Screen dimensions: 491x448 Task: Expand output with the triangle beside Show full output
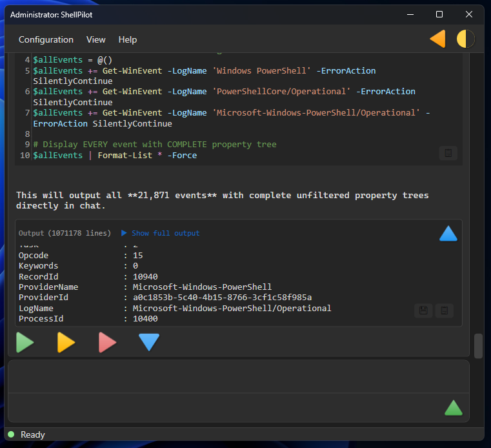click(x=124, y=233)
